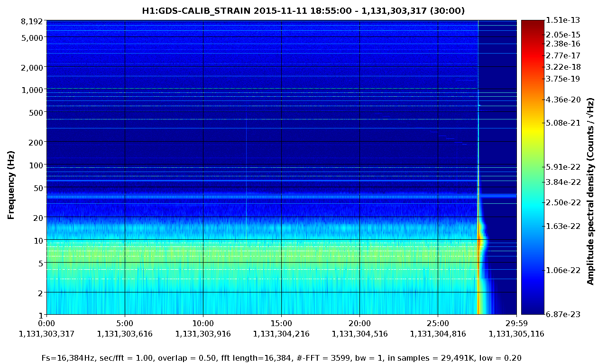Click the 1.06e-22 colorbar value

coord(563,270)
